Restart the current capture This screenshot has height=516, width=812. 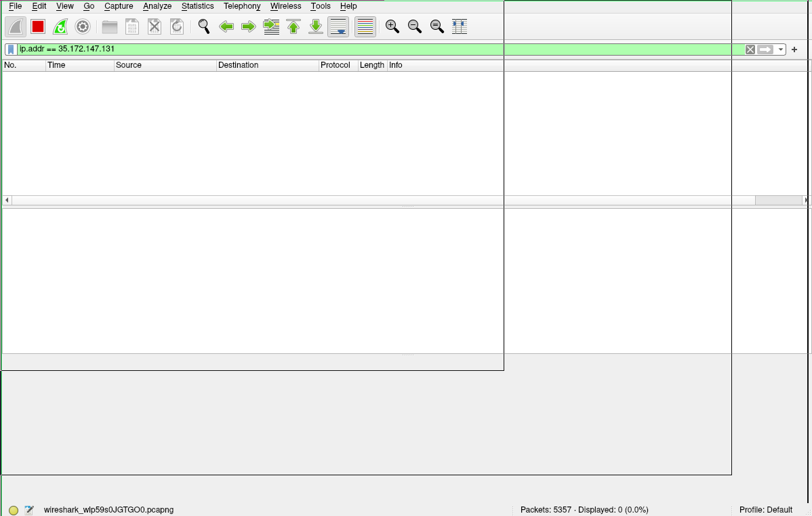[60, 26]
